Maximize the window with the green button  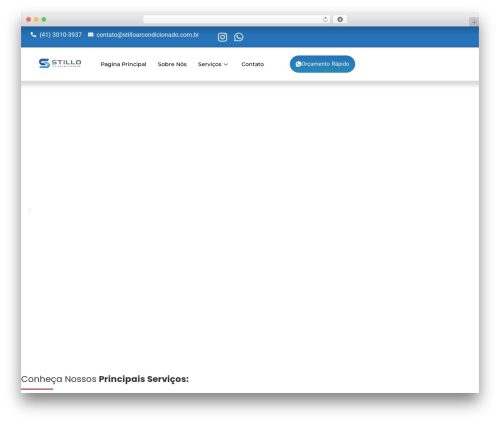click(x=44, y=20)
